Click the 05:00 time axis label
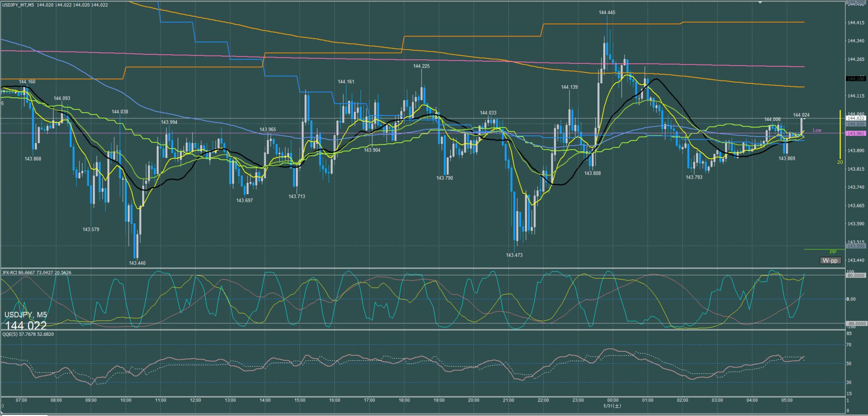This screenshot has width=868, height=416. click(x=787, y=400)
